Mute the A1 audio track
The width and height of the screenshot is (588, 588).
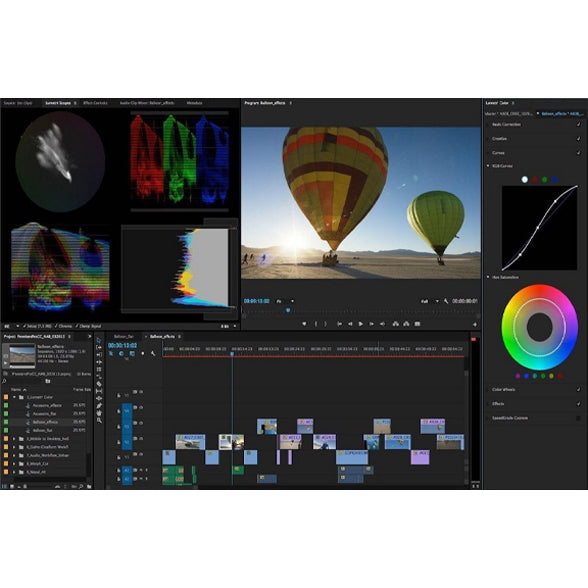tap(141, 470)
